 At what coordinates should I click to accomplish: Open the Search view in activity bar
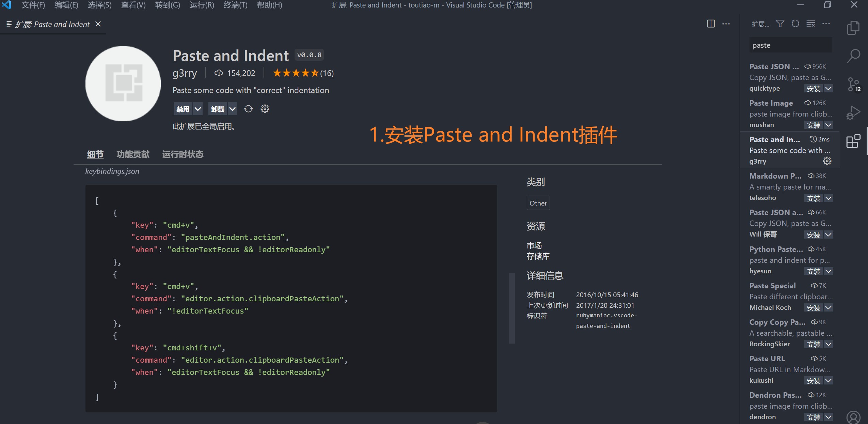click(853, 56)
